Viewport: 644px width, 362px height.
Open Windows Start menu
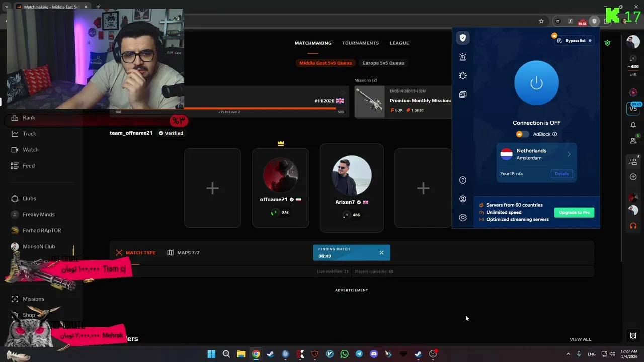click(x=211, y=354)
